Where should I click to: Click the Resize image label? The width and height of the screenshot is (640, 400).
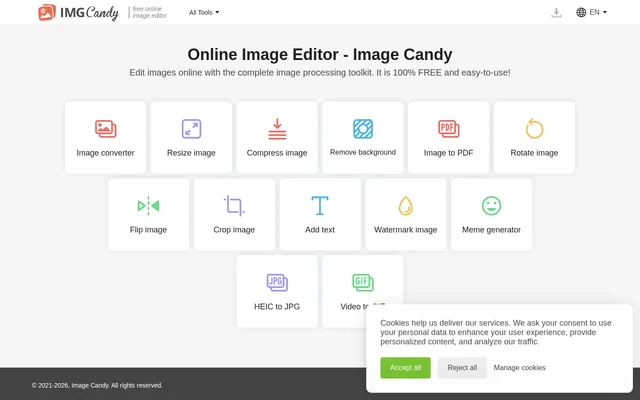(x=191, y=153)
